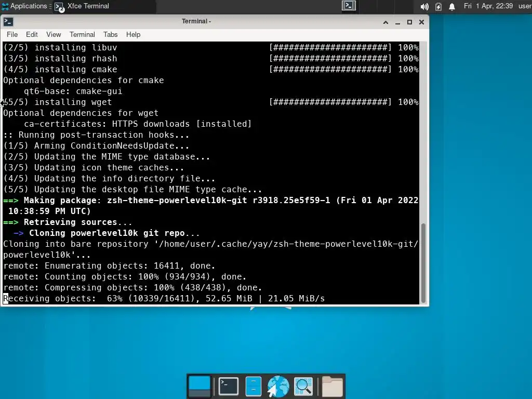Open the clock showing Fri 1 Apr, 22:39
The image size is (532, 399).
pyautogui.click(x=488, y=6)
